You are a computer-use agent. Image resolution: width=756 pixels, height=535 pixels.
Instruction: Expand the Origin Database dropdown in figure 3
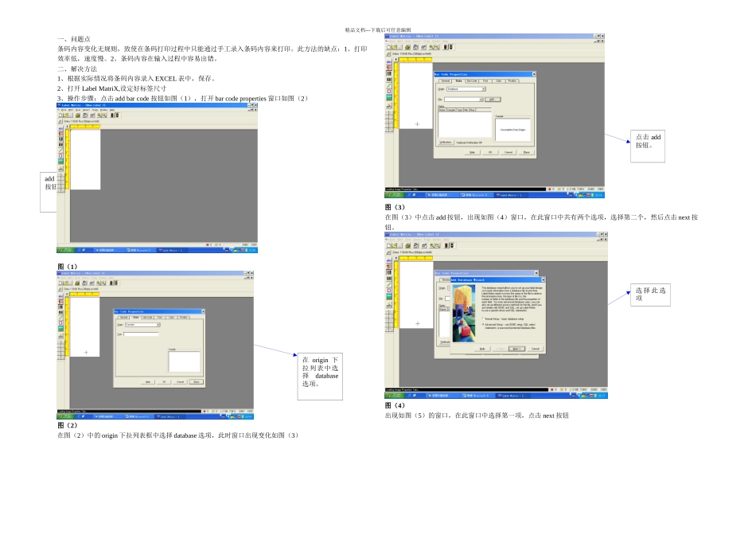[x=466, y=89]
